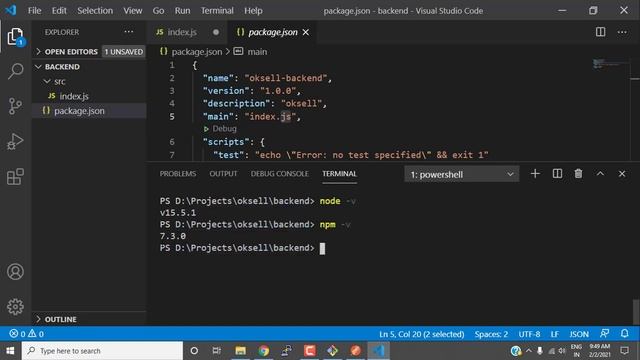Open index.js in the explorer tree
The height and width of the screenshot is (360, 640).
coord(89,96)
